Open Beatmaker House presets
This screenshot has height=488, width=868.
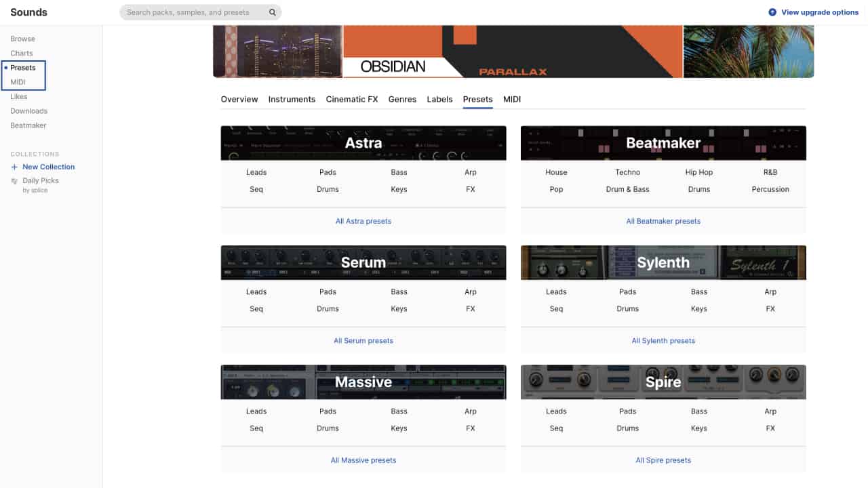pyautogui.click(x=556, y=172)
